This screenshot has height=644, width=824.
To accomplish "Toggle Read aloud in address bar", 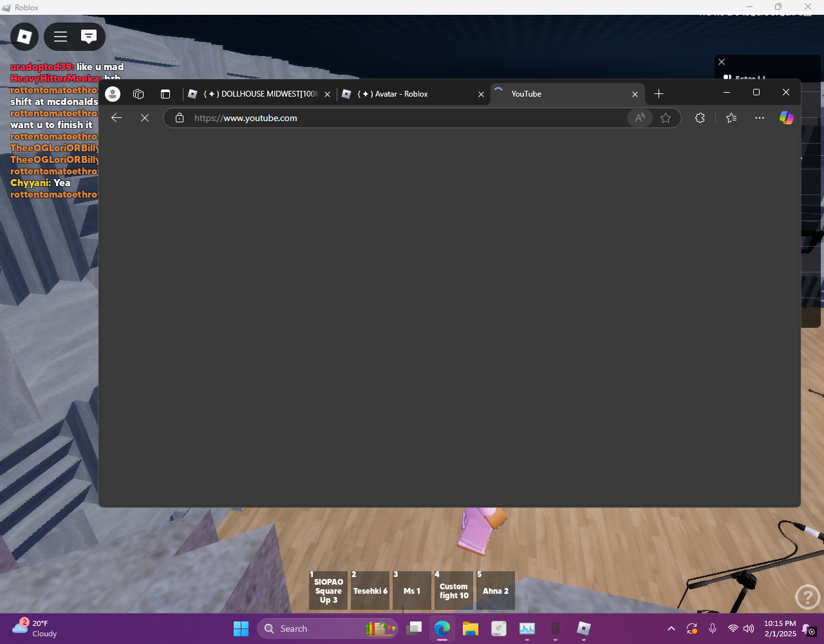I will pyautogui.click(x=639, y=118).
